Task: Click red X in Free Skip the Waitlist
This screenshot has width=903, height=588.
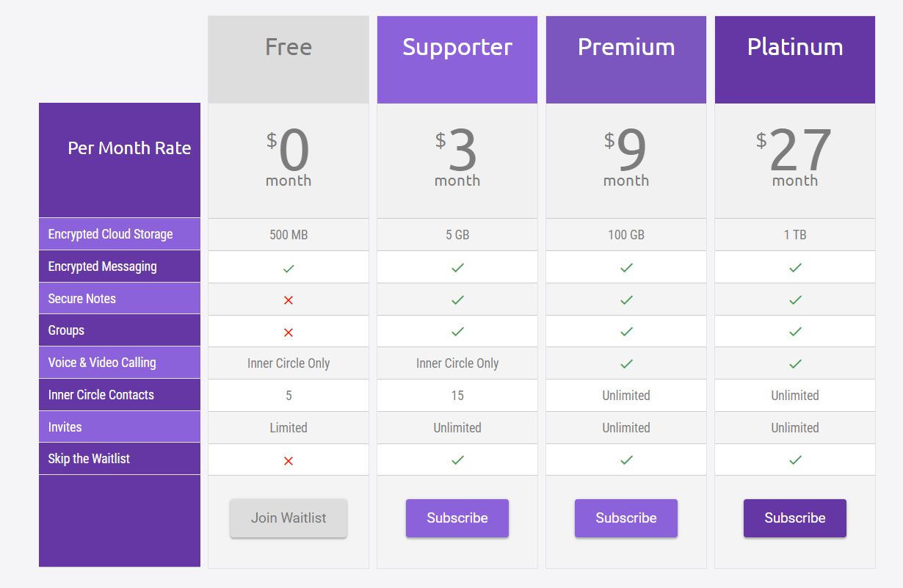Action: tap(289, 461)
